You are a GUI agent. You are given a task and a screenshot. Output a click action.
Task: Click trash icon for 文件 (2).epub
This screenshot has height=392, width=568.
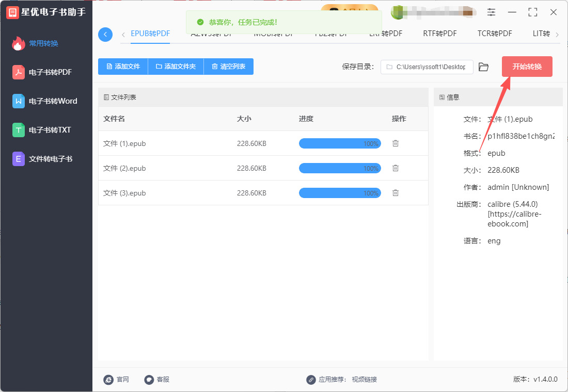tap(396, 168)
